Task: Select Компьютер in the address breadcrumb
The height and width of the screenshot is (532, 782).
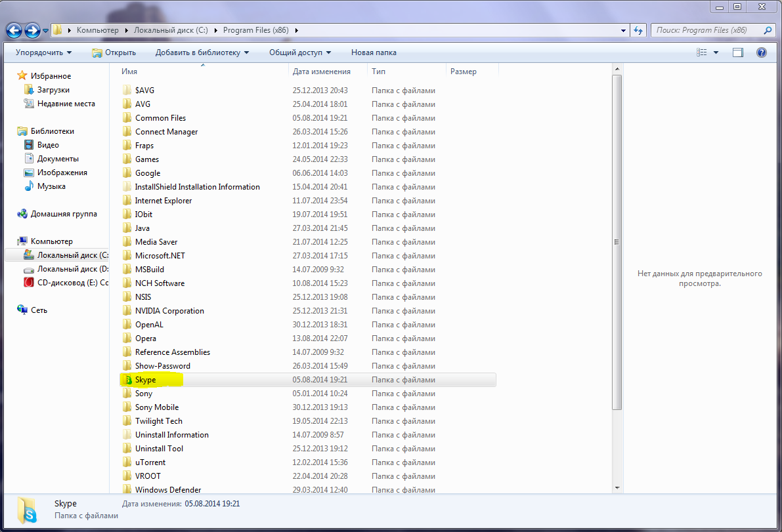Action: click(98, 30)
